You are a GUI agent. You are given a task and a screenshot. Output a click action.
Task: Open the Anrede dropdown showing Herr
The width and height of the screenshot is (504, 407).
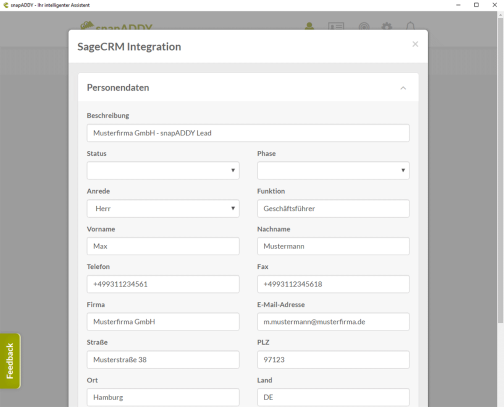pos(163,209)
